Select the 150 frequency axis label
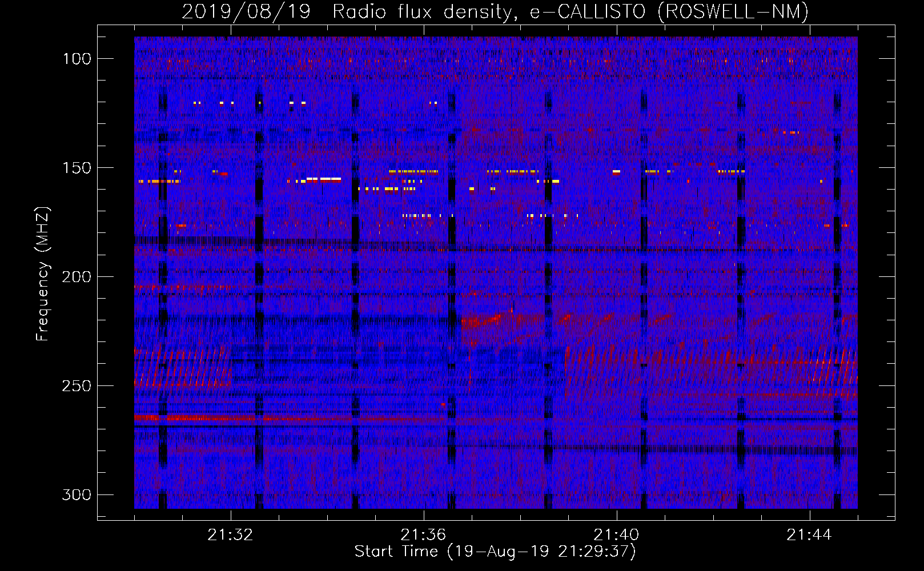Viewport: 924px width, 571px height. [76, 168]
